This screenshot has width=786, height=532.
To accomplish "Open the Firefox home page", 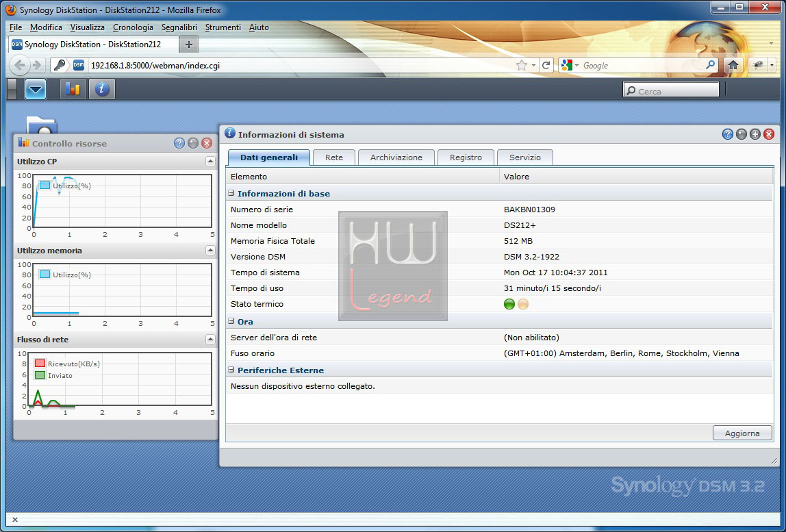I will [x=733, y=65].
